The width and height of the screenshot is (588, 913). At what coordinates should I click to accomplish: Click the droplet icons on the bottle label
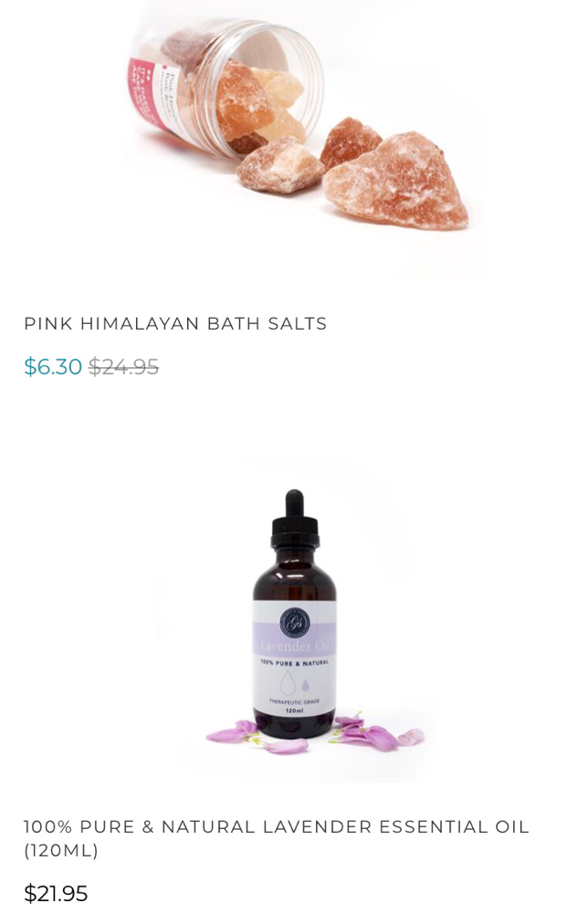(295, 682)
